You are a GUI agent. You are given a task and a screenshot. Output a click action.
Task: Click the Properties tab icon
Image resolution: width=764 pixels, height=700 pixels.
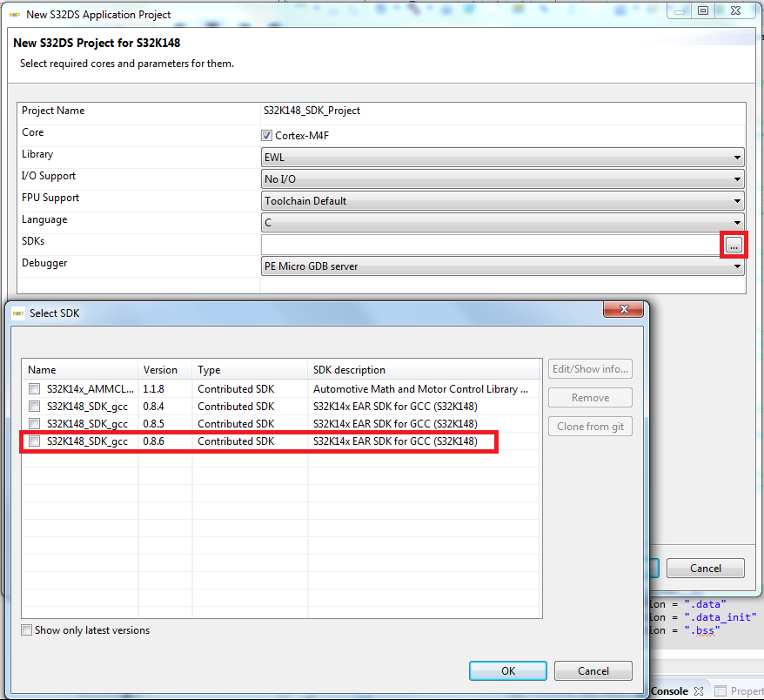[x=720, y=691]
